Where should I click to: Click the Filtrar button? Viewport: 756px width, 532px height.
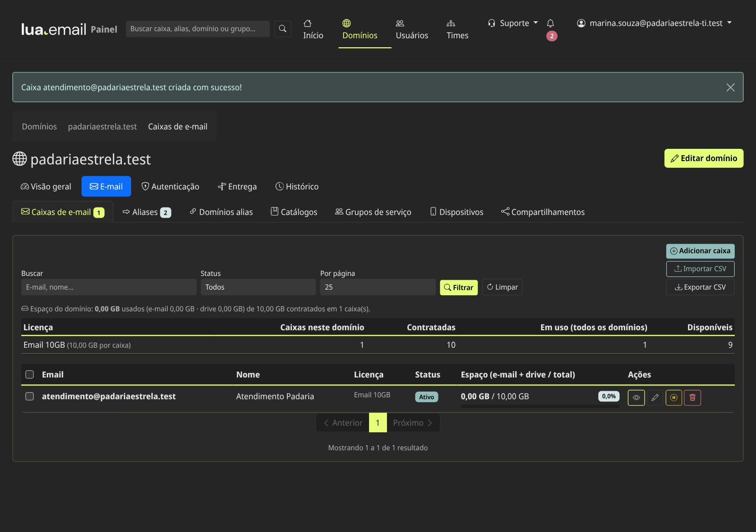tap(459, 287)
